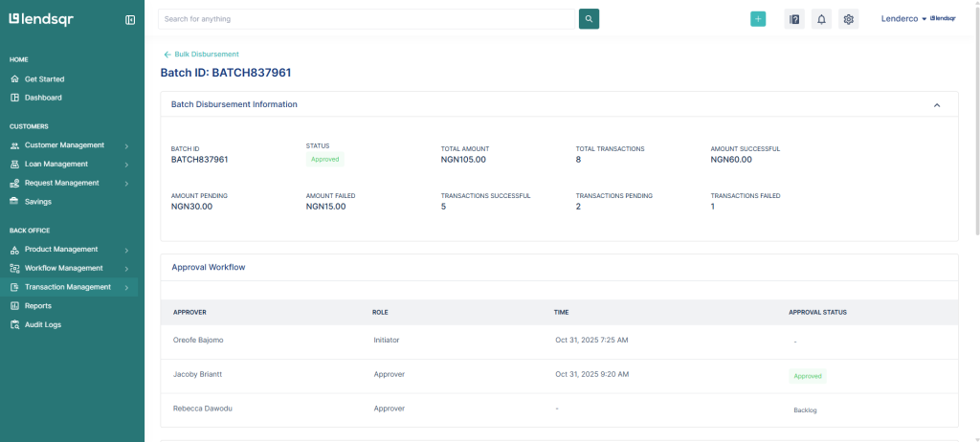
Task: Expand Transaction Management submenu
Action: (x=126, y=287)
